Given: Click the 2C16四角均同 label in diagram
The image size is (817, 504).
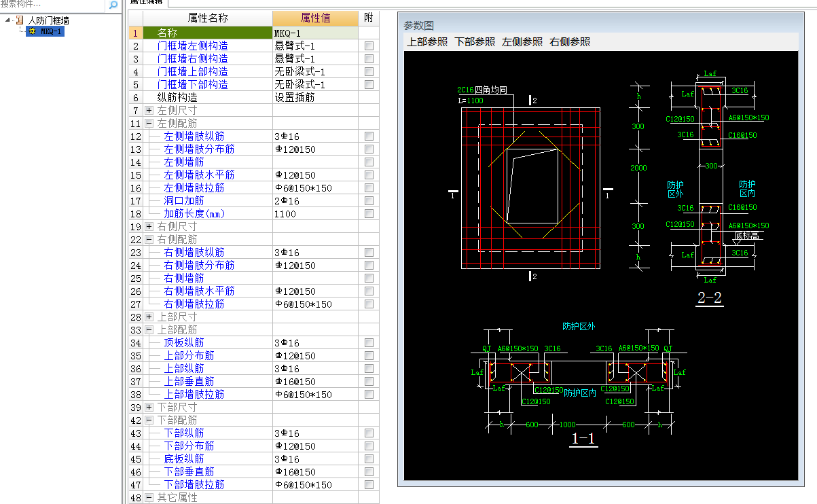Looking at the screenshot, I should pyautogui.click(x=482, y=90).
